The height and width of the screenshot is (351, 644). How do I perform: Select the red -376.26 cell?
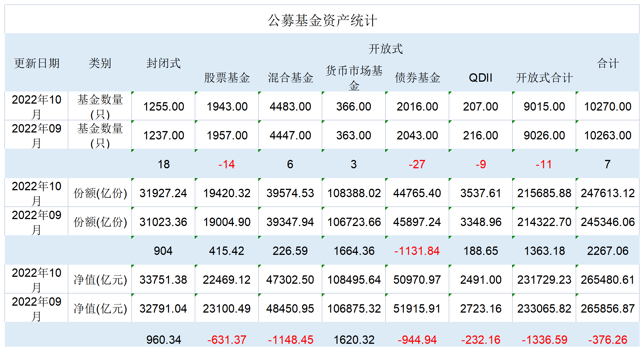608,339
